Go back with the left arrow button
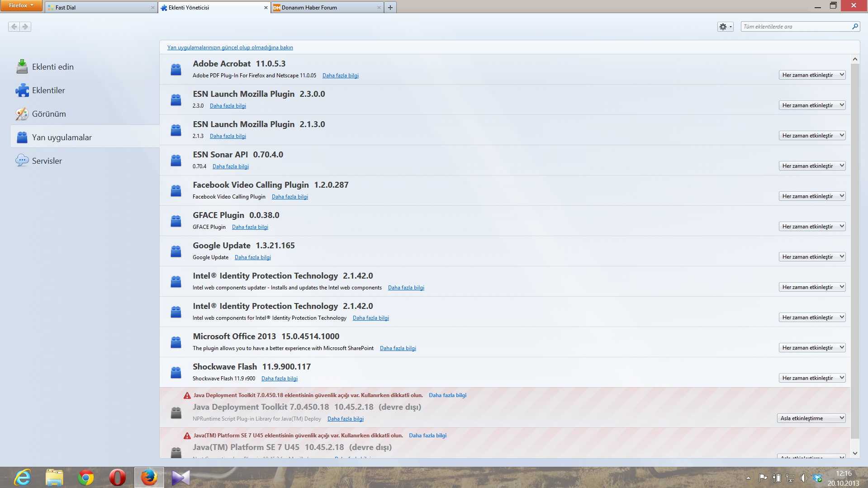The height and width of the screenshot is (488, 868). 14,27
